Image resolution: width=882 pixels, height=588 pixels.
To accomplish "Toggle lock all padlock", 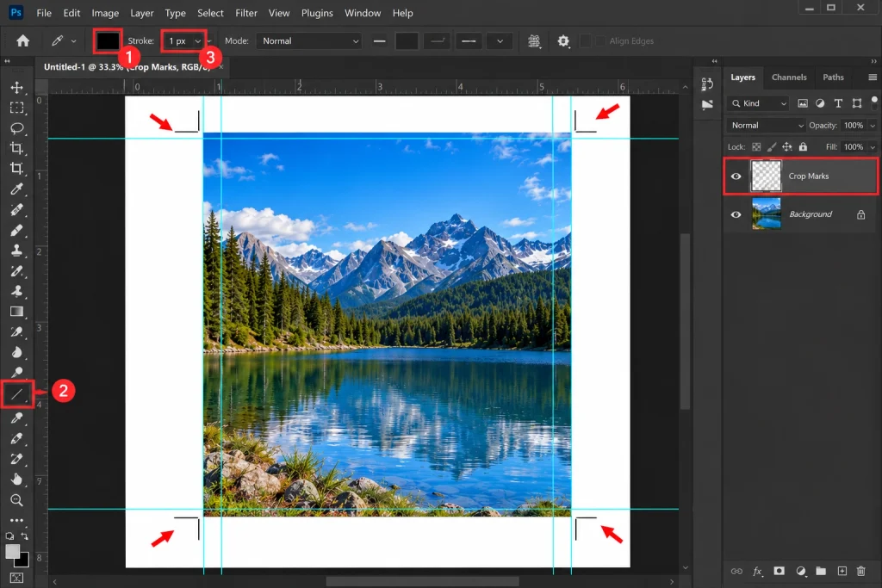I will tap(804, 147).
